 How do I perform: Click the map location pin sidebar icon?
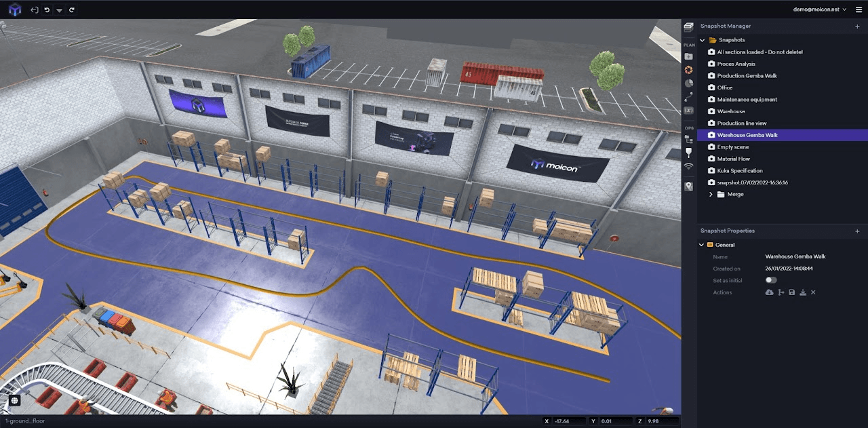click(x=688, y=187)
